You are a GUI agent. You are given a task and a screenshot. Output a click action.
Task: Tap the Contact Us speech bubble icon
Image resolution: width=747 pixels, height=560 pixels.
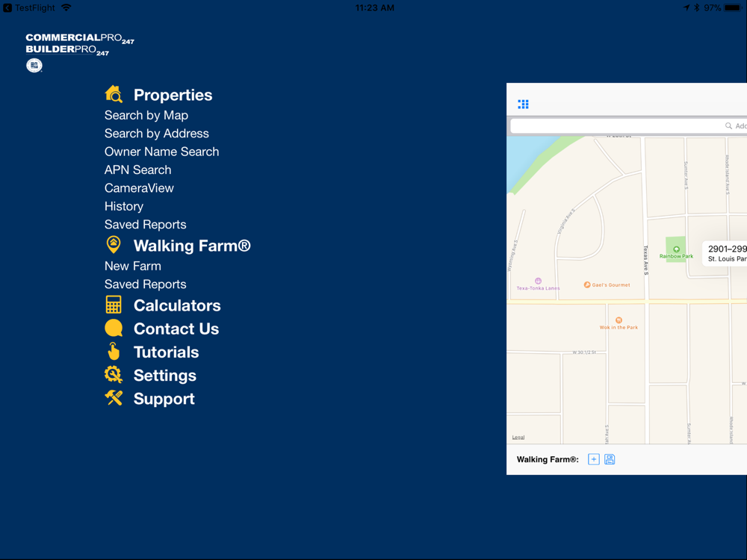[114, 328]
